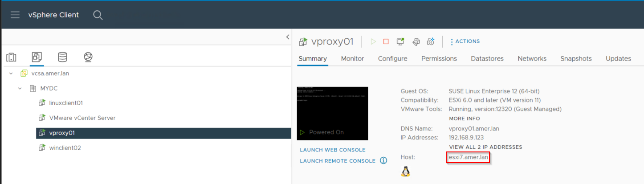Open the Permissions tab
This screenshot has height=184, width=644.
(x=439, y=58)
